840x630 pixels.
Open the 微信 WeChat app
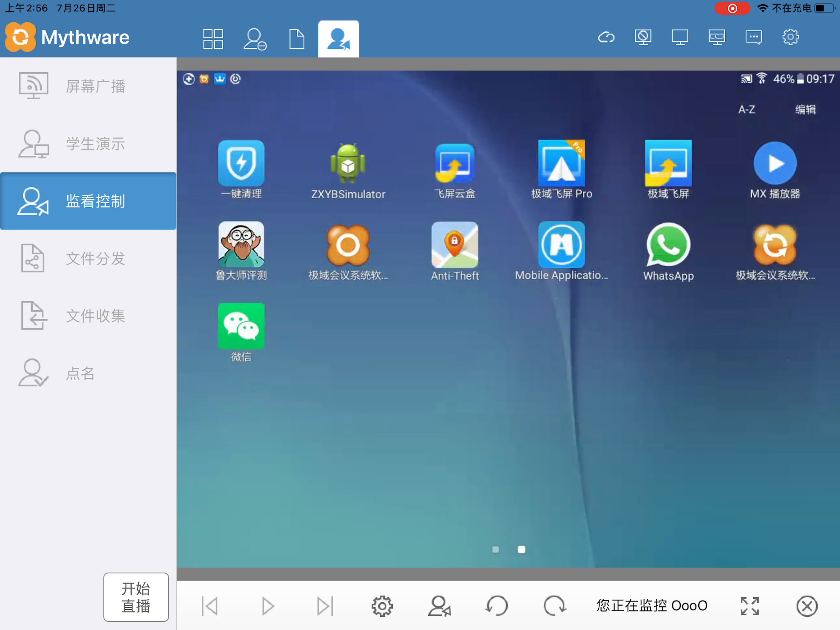point(241,333)
